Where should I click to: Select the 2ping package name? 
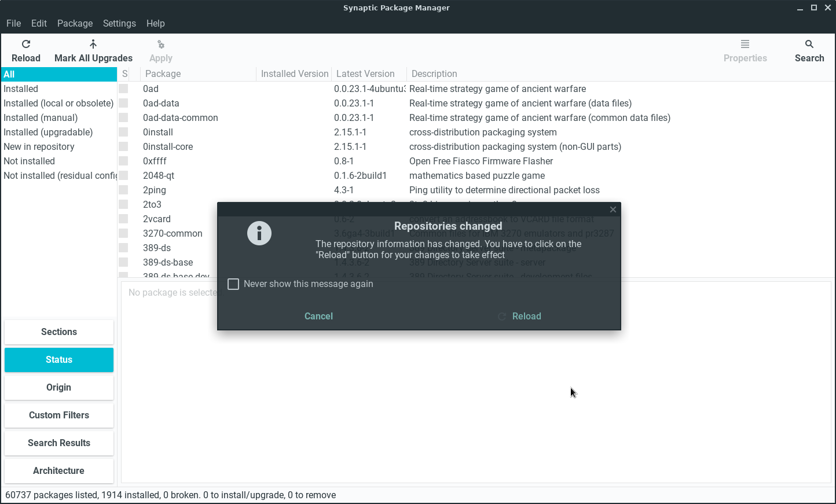click(155, 190)
